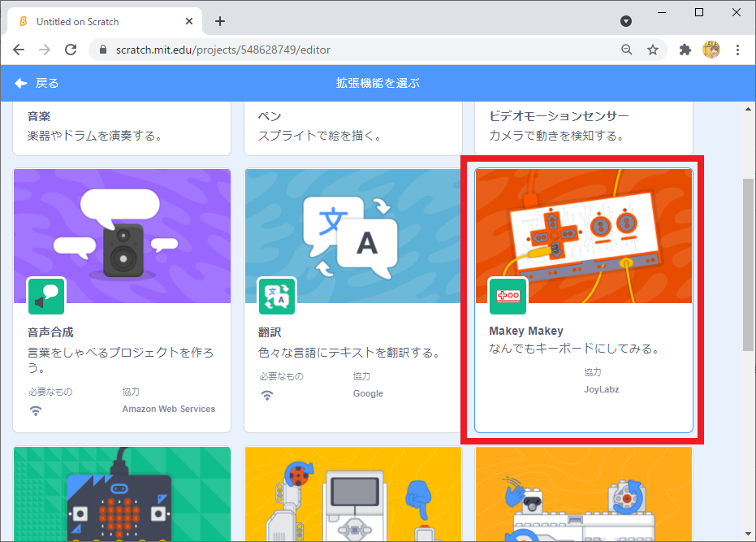Select the 音楽 extension card
The image size is (756, 542).
pos(122,128)
